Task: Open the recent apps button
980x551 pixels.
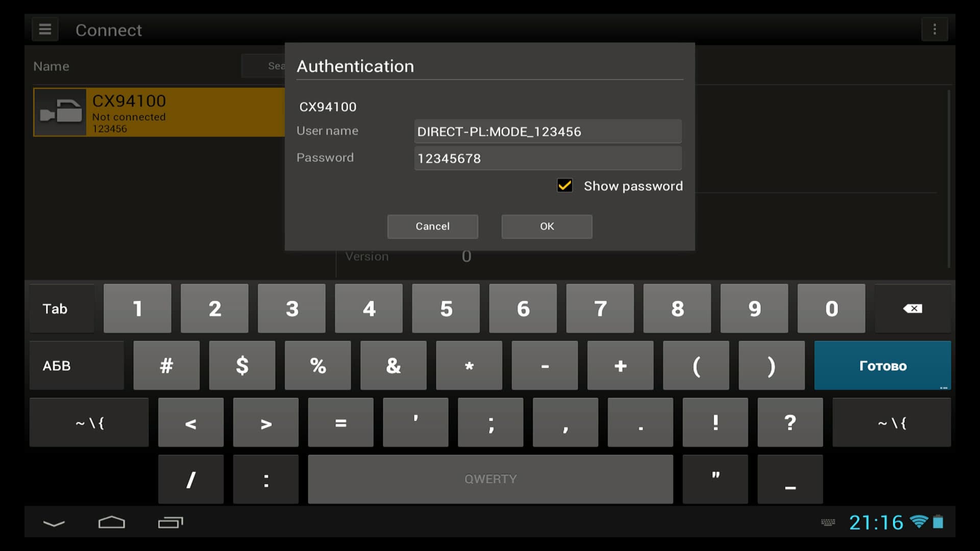Action: [170, 522]
